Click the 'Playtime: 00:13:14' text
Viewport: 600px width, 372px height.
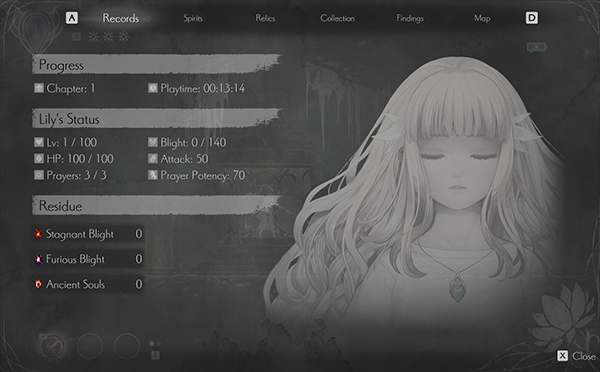pyautogui.click(x=202, y=88)
